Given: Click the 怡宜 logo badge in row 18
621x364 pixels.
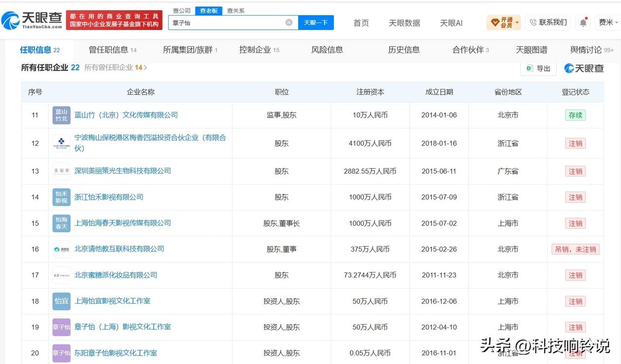Looking at the screenshot, I should click(x=62, y=301).
